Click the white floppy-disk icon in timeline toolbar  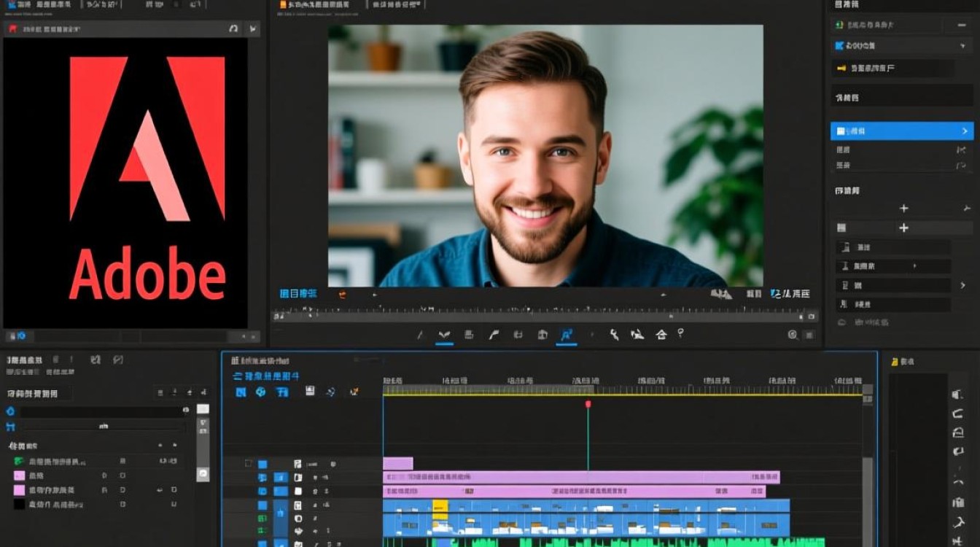click(310, 392)
